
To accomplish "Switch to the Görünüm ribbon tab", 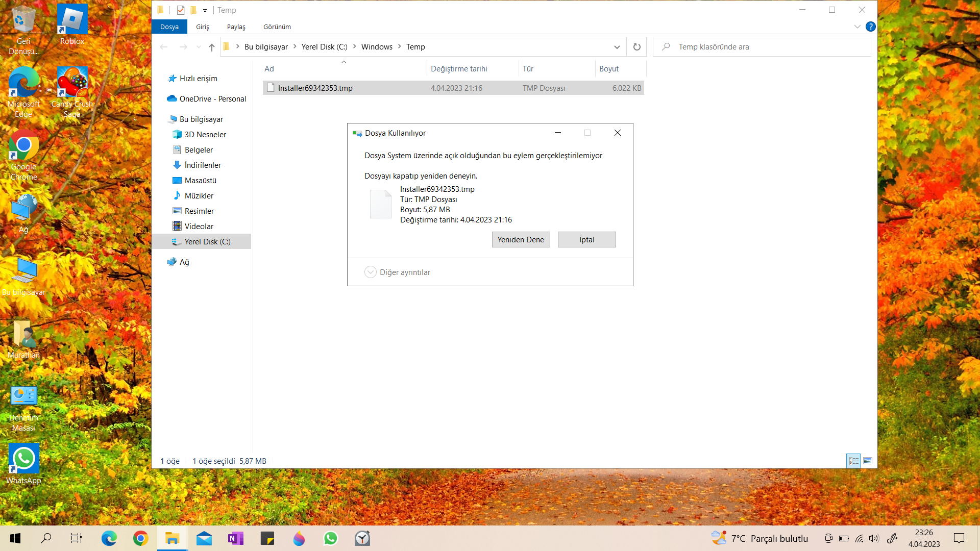I will [x=277, y=27].
